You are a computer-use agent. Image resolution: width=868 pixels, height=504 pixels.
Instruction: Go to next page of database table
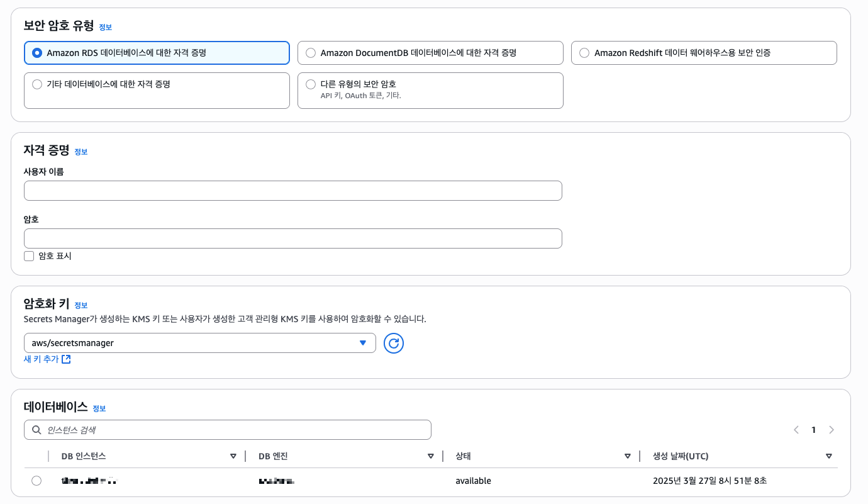(832, 430)
